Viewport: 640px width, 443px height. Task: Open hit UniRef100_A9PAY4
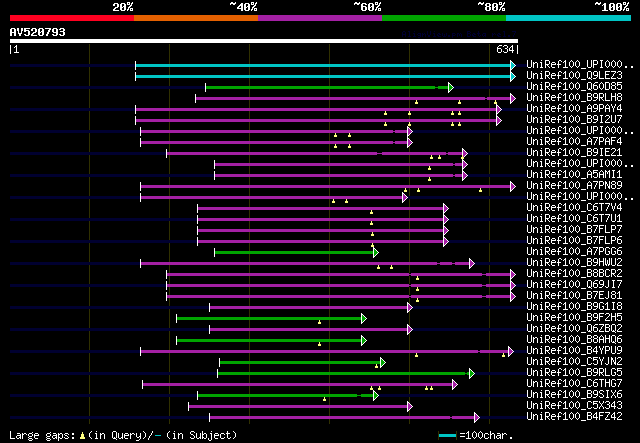(x=574, y=109)
